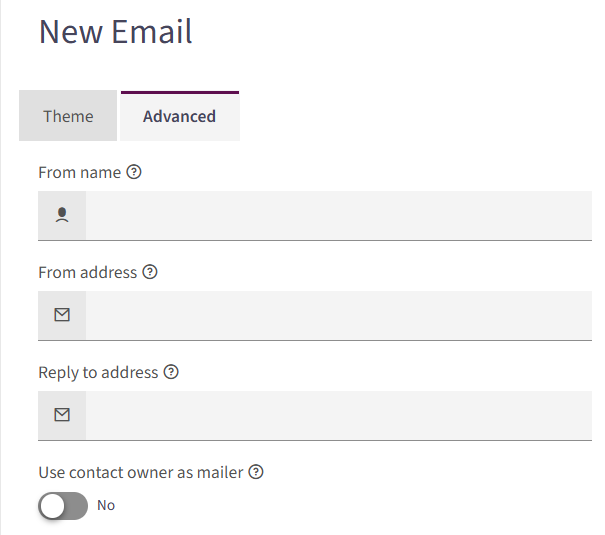This screenshot has width=605, height=535.
Task: Enable the Use contact owner as mailer switch
Action: coord(63,506)
